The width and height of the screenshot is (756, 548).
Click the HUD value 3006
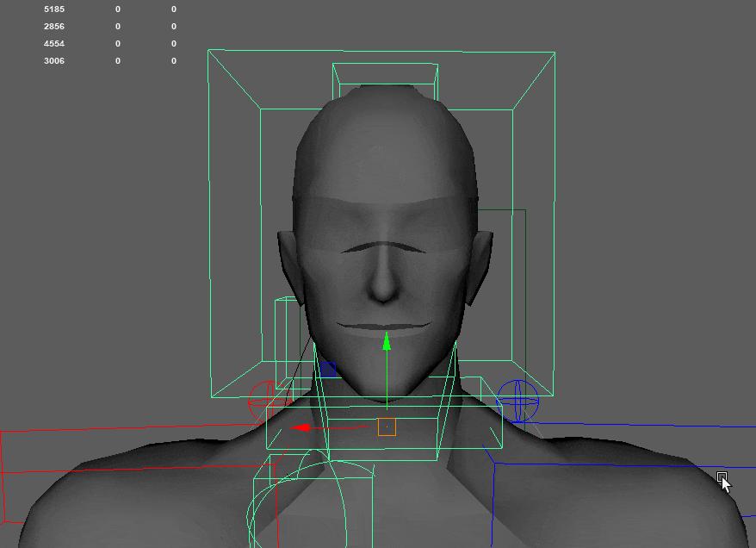click(x=54, y=61)
